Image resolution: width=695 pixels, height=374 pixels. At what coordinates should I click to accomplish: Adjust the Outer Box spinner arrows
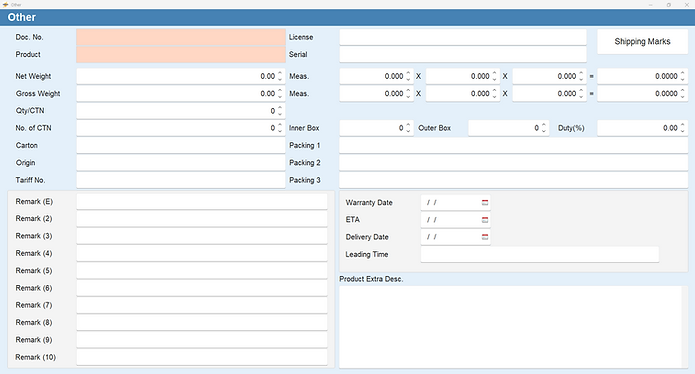[x=544, y=128]
